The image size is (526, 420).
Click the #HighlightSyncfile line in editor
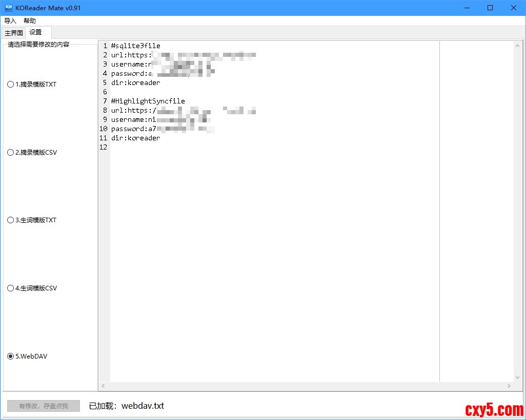[148, 101]
